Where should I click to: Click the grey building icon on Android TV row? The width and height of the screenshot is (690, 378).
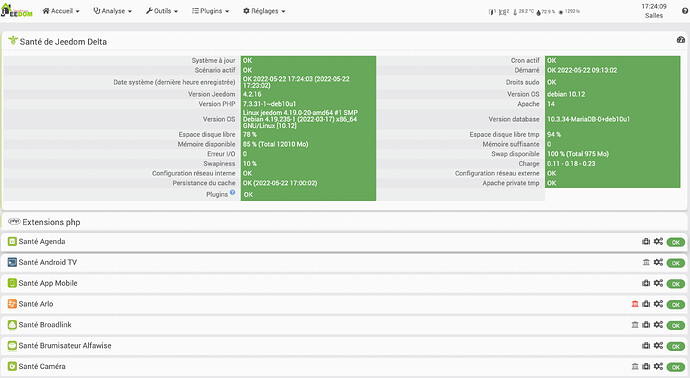point(646,262)
